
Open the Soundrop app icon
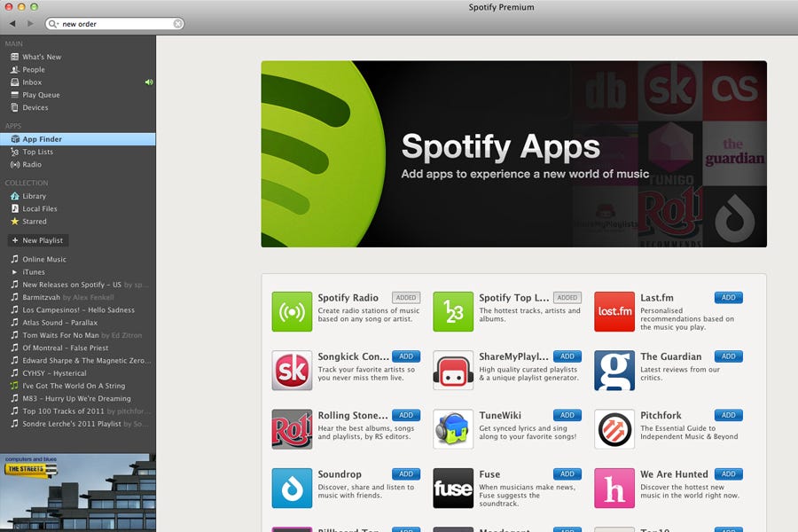(x=292, y=489)
